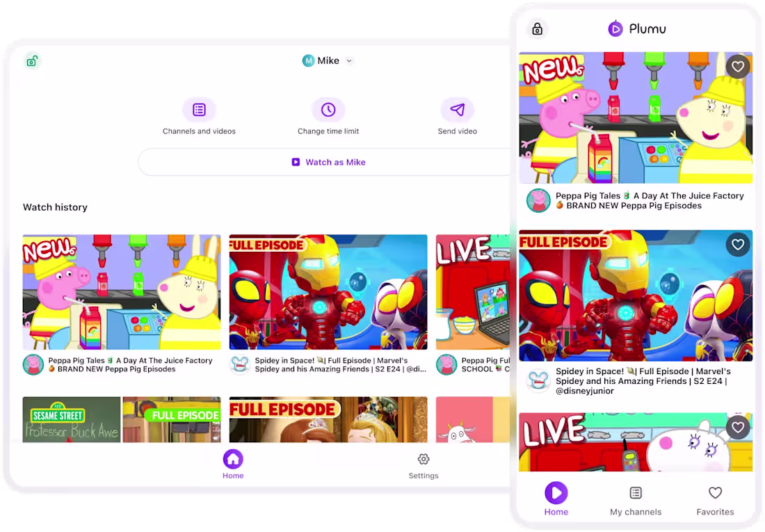Select Home tab in Plumu phone view
The width and height of the screenshot is (765, 532).
(556, 499)
